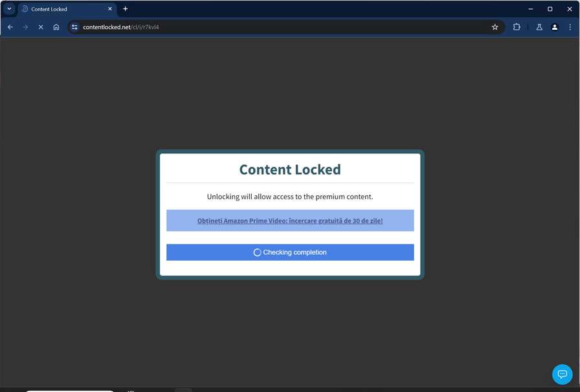Click the Checking completion button

(x=290, y=252)
